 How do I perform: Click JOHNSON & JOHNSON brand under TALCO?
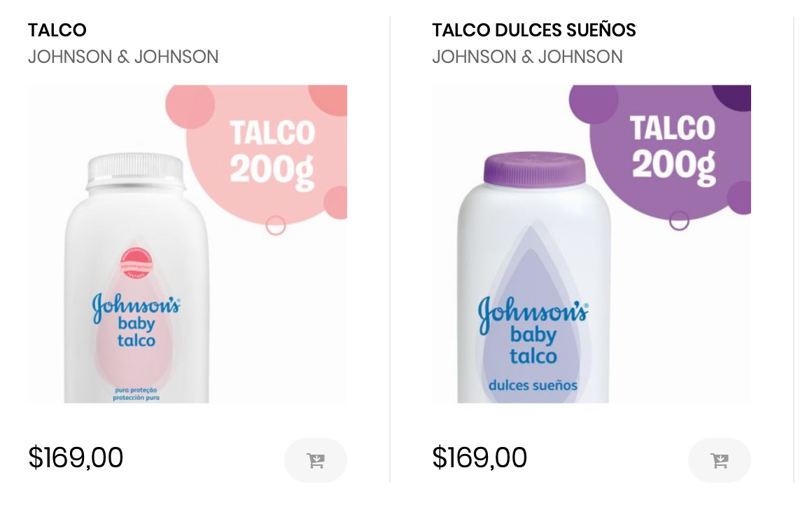pyautogui.click(x=123, y=57)
